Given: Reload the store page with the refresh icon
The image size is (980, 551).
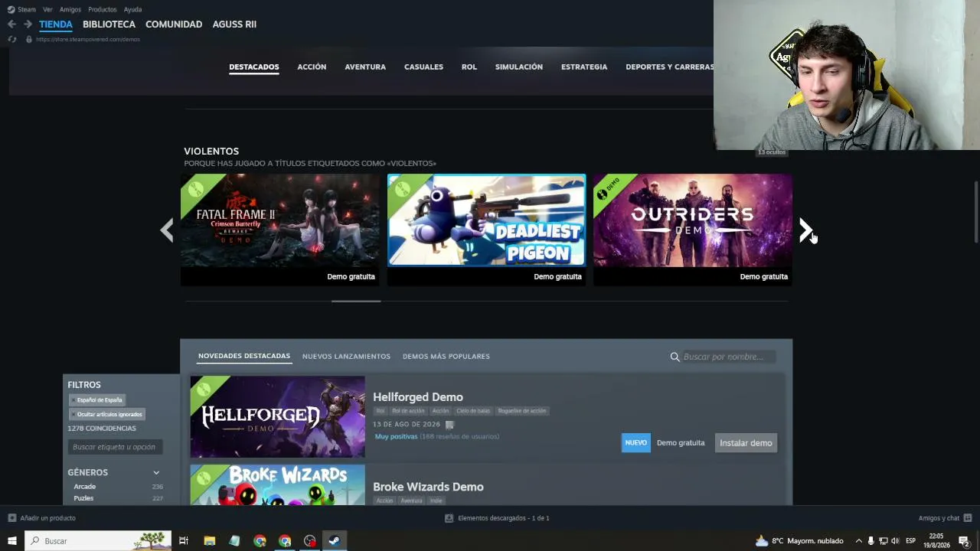Looking at the screenshot, I should 11,39.
